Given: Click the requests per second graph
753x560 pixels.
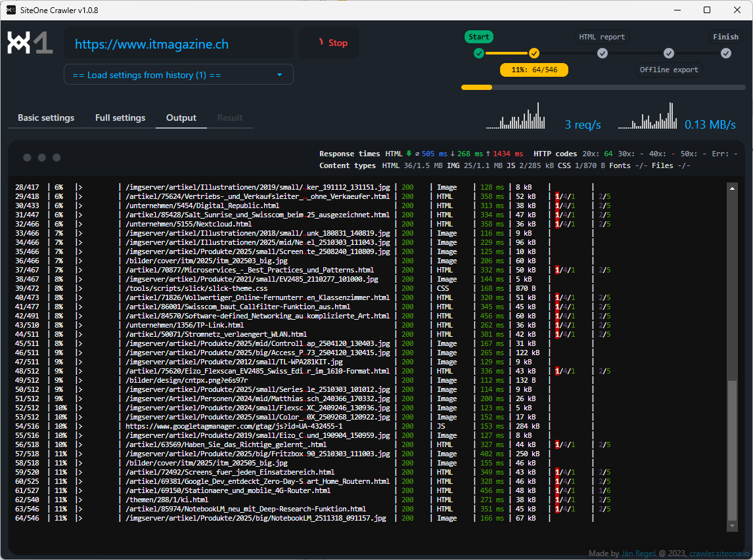Looking at the screenshot, I should click(x=516, y=117).
